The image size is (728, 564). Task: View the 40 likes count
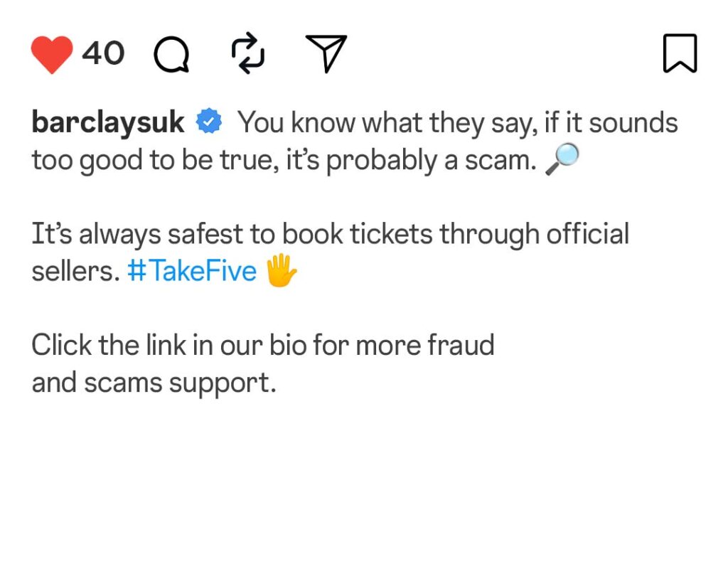(103, 53)
